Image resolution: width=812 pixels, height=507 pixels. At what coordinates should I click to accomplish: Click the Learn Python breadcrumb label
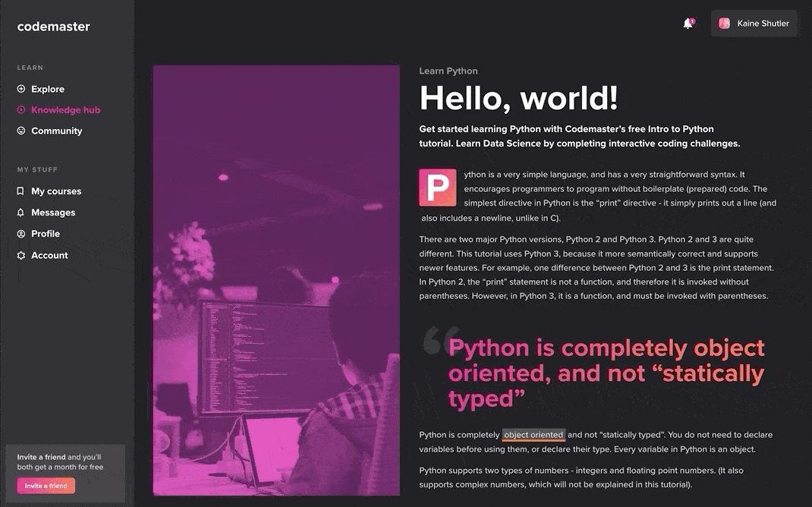pos(448,71)
